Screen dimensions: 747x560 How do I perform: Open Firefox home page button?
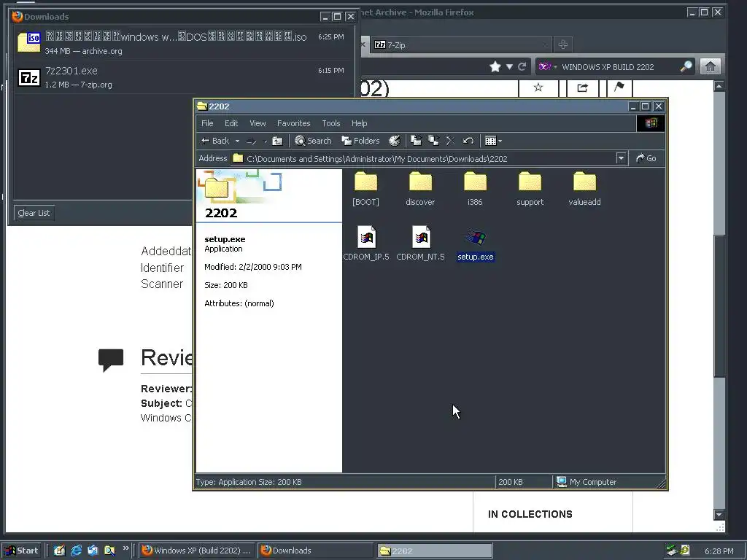711,66
